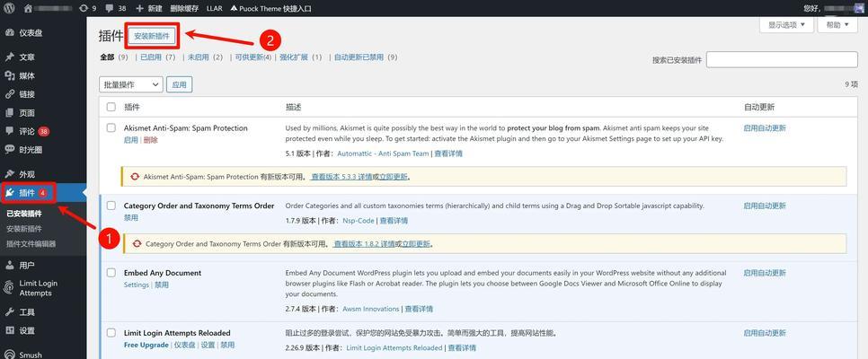Check the Embed Any Document checkbox
The image size is (868, 359).
click(111, 273)
